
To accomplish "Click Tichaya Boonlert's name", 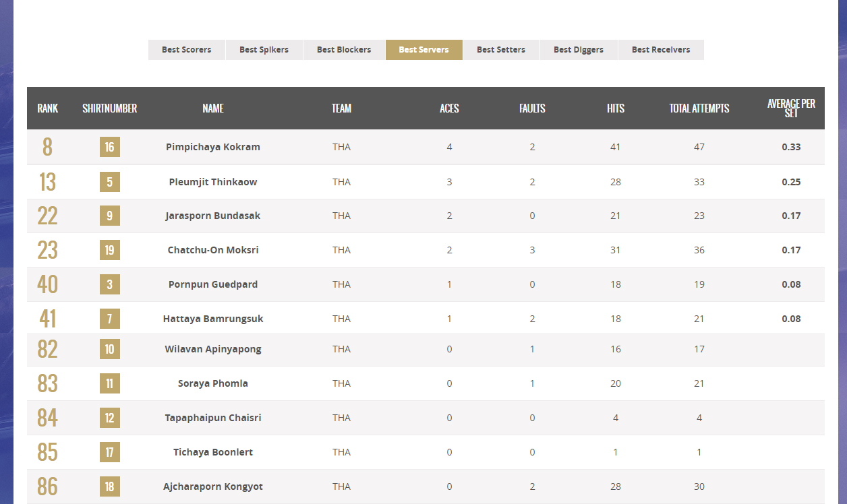I will coord(213,452).
